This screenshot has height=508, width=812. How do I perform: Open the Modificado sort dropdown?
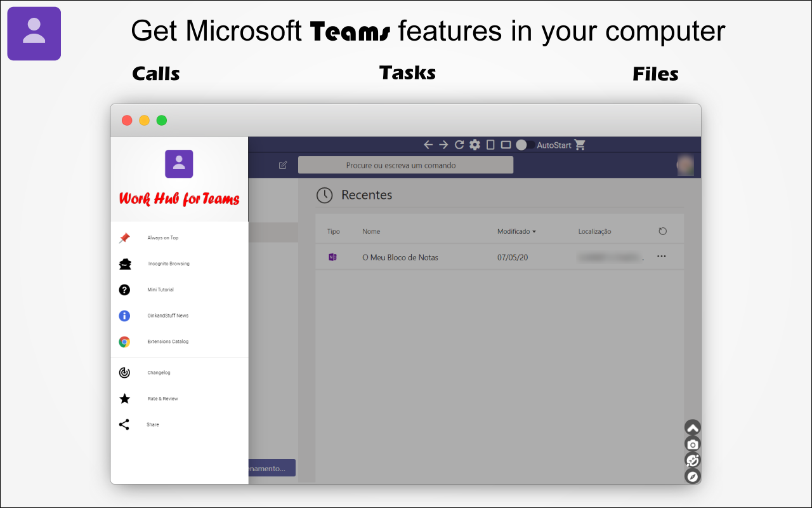click(x=516, y=231)
